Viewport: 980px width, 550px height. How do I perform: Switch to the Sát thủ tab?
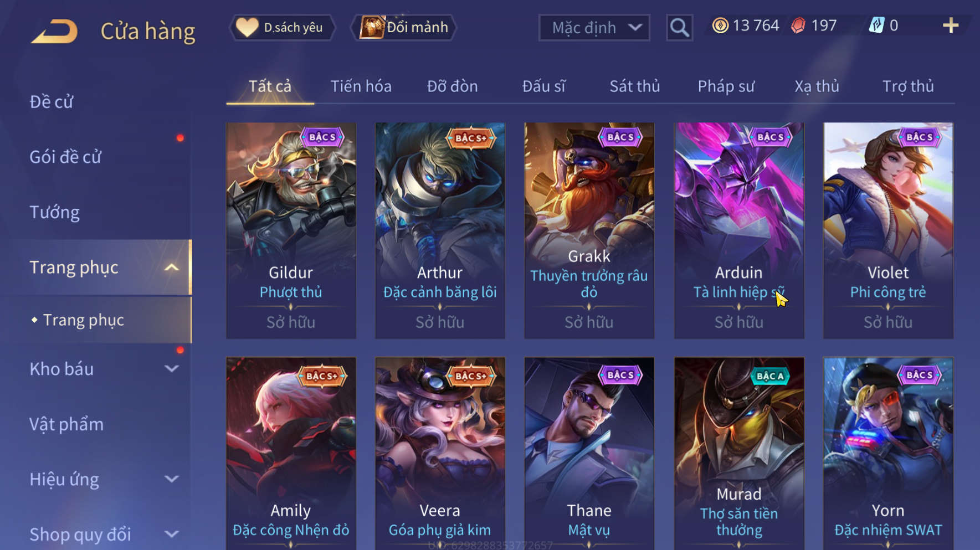[x=635, y=86]
